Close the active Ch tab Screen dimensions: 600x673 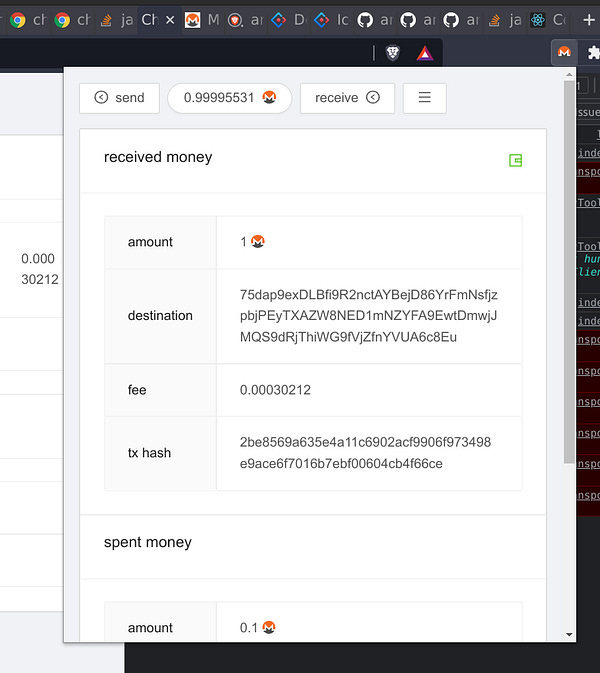point(170,20)
